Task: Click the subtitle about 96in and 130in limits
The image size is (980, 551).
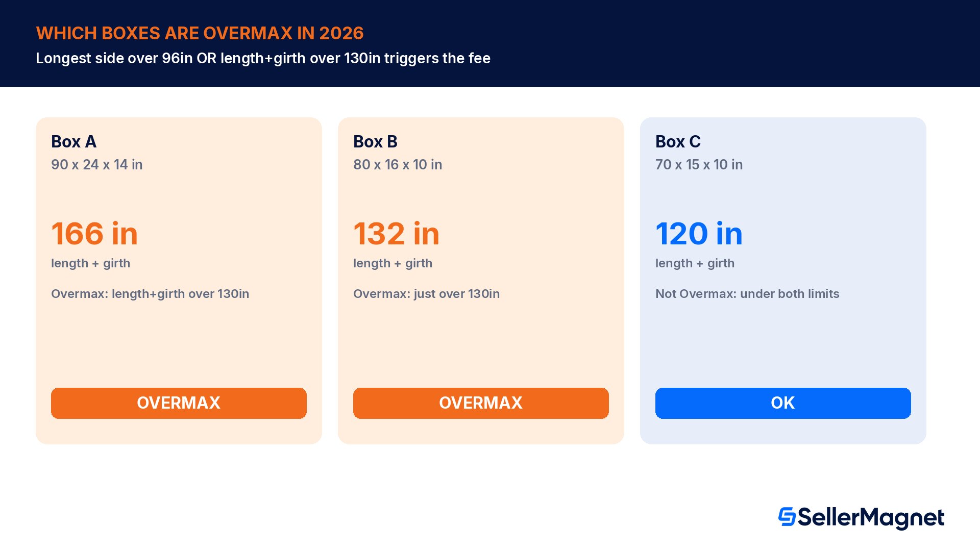Action: click(x=263, y=58)
